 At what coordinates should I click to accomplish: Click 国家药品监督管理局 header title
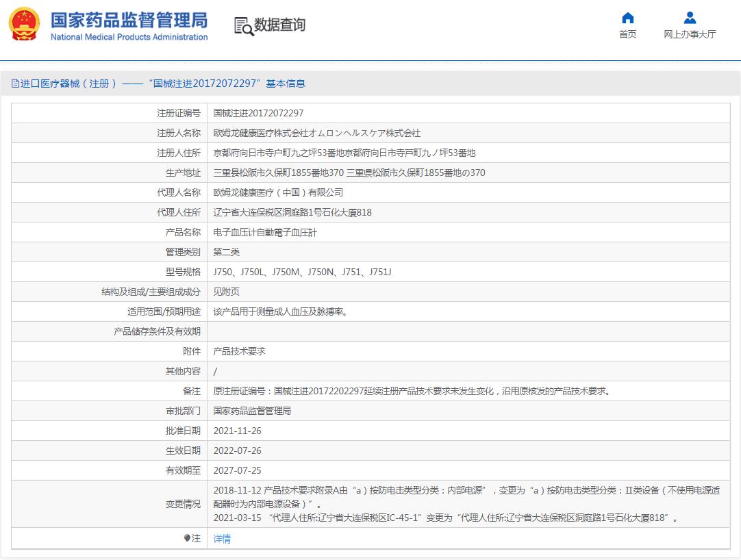point(129,20)
